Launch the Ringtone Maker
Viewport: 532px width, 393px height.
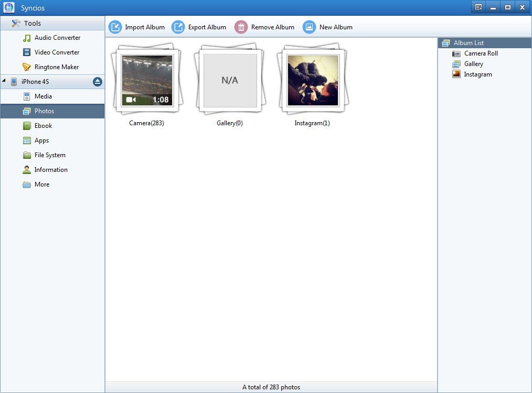click(x=56, y=67)
